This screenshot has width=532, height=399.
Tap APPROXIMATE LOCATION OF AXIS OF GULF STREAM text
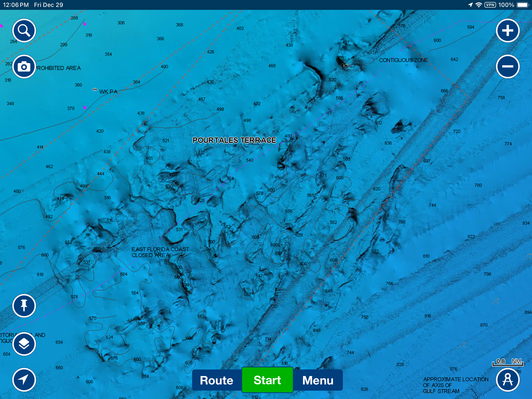[456, 385]
